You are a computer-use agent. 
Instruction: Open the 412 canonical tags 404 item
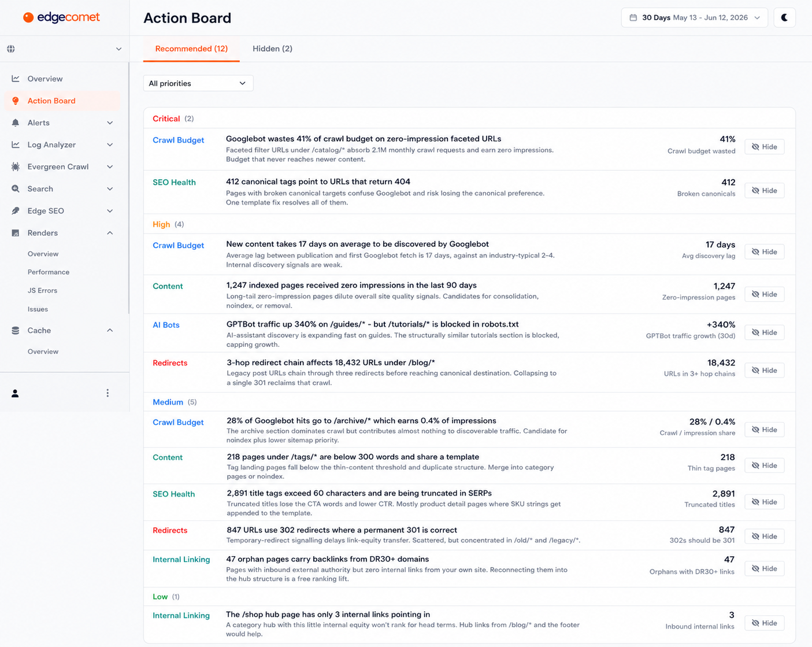tap(318, 182)
